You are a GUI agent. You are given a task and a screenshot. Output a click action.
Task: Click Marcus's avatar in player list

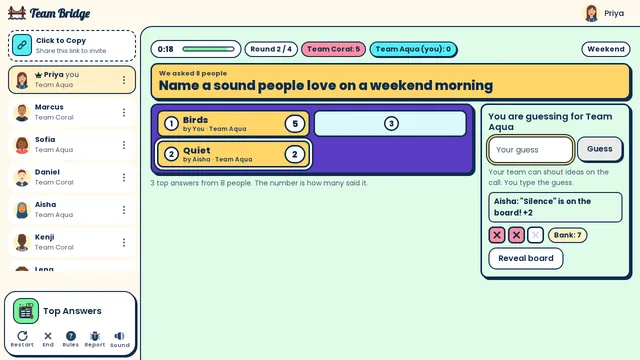[x=22, y=113]
